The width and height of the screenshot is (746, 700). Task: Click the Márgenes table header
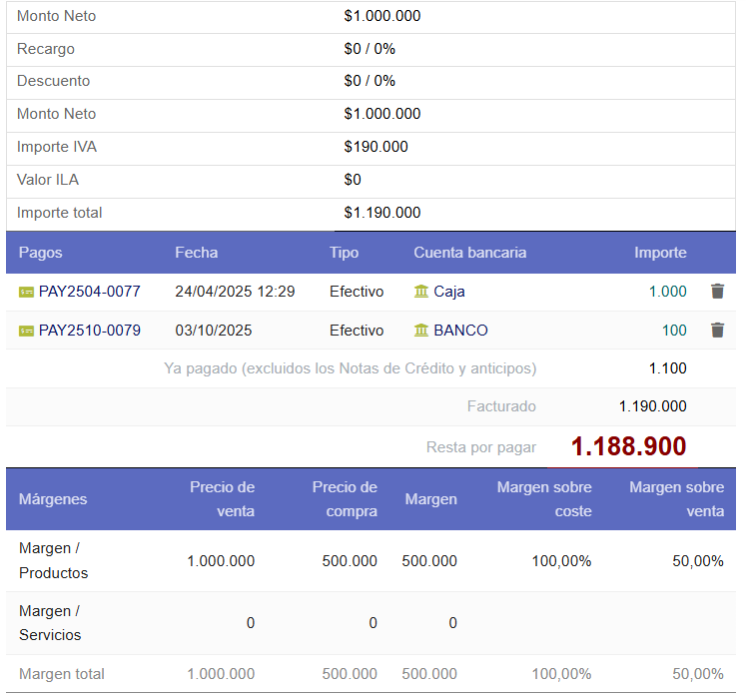pyautogui.click(x=52, y=499)
